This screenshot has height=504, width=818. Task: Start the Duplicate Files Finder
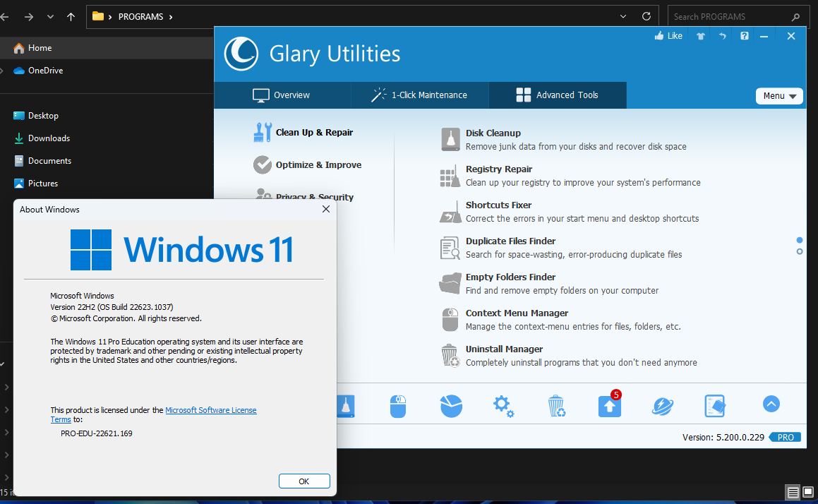pyautogui.click(x=561, y=247)
